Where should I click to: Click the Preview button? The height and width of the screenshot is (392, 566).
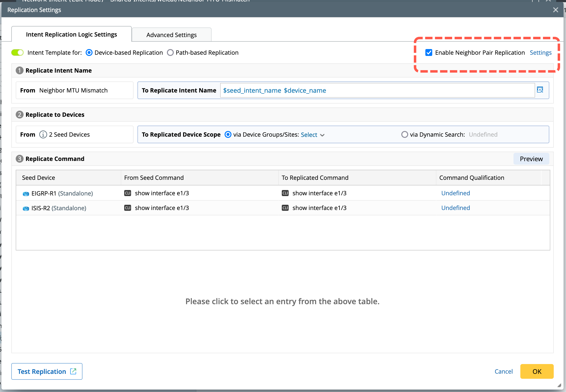(531, 159)
